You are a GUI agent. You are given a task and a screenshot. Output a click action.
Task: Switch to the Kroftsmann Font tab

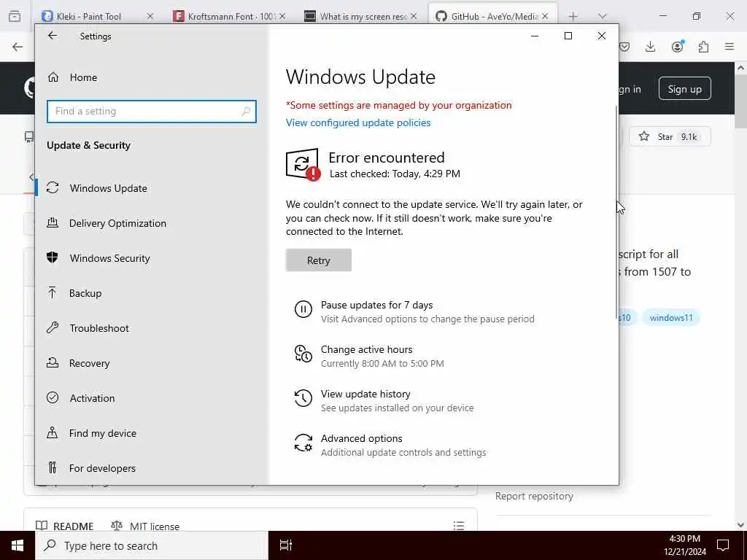tap(230, 16)
